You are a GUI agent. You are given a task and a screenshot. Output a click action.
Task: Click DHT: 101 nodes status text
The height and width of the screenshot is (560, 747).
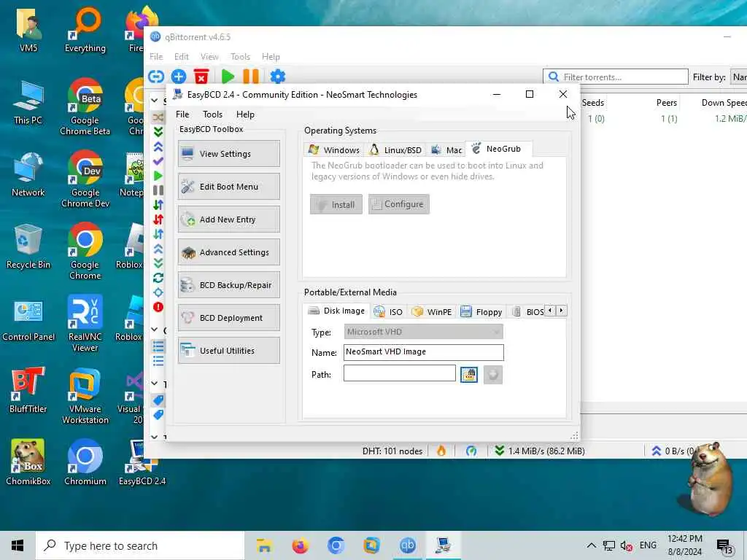pyautogui.click(x=392, y=451)
